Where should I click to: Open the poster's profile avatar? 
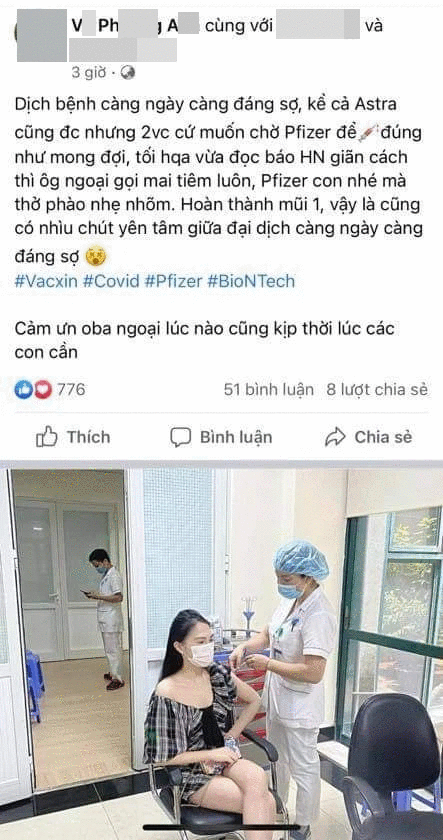click(x=41, y=34)
